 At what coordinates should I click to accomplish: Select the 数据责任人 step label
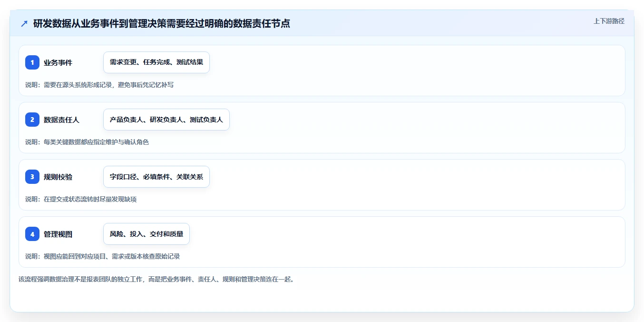(x=62, y=120)
